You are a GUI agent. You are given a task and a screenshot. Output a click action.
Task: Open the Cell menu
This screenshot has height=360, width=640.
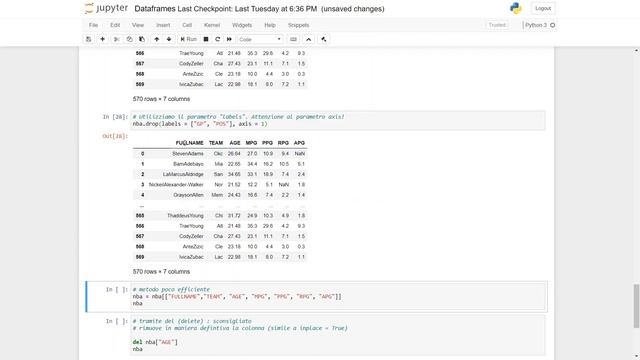click(187, 25)
